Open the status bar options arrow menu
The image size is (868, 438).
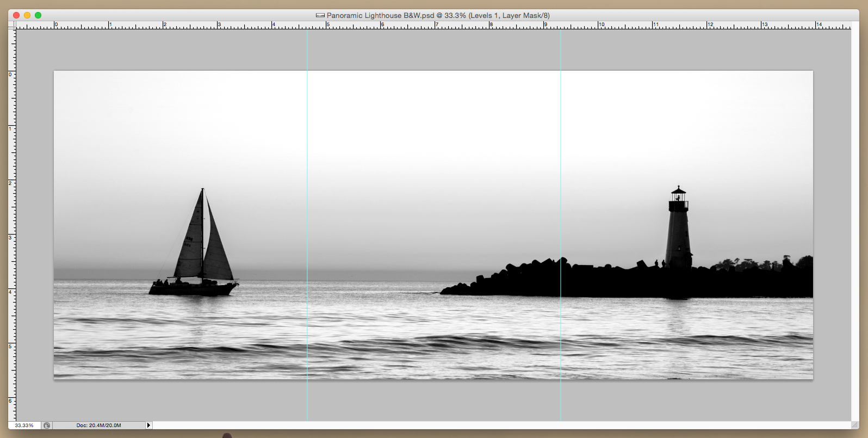pos(148,425)
